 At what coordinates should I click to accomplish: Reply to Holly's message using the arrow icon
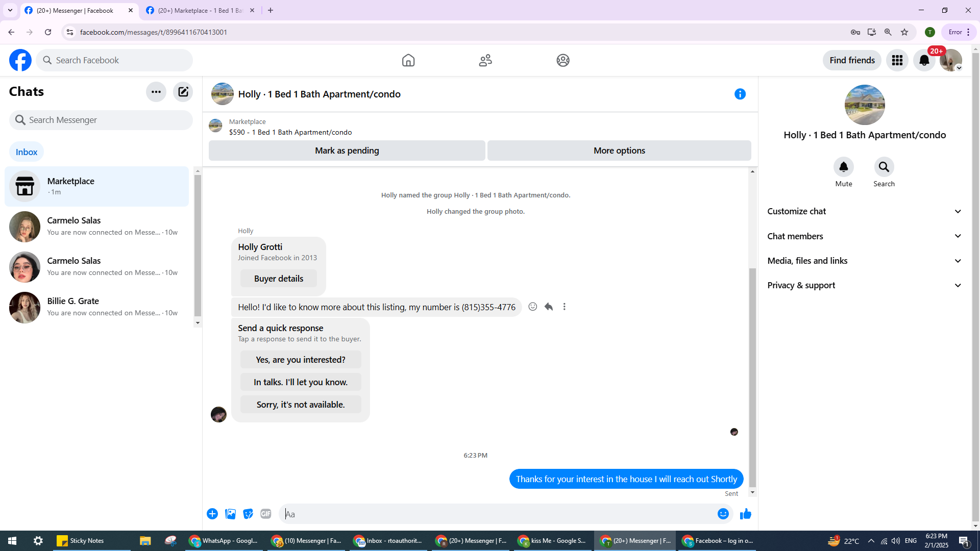coord(549,307)
